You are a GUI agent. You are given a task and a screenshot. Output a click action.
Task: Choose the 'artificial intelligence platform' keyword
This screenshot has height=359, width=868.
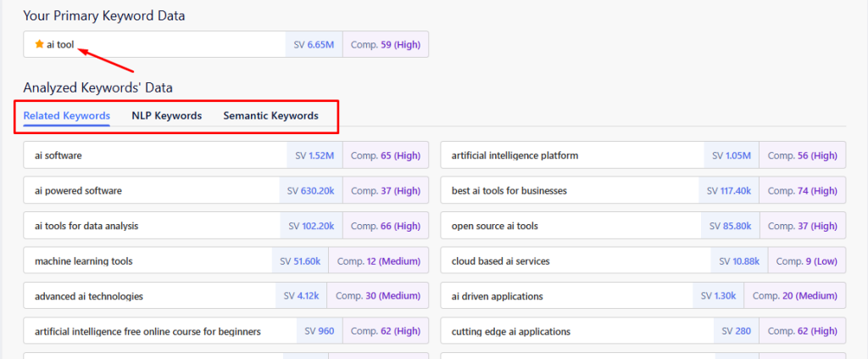coord(515,155)
